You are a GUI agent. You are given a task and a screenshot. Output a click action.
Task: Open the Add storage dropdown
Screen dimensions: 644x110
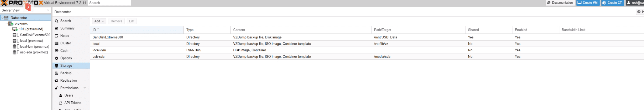pos(99,21)
